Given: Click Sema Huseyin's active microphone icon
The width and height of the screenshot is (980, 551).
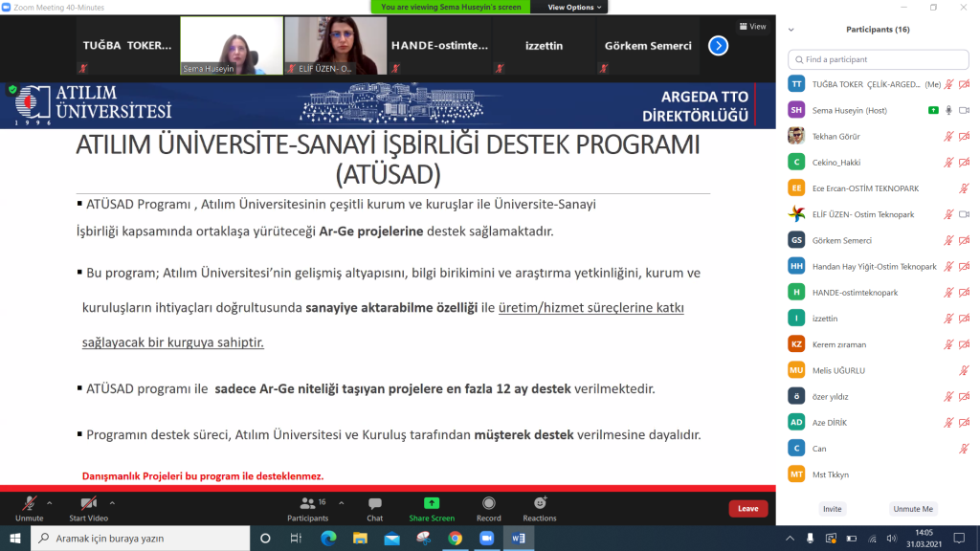Looking at the screenshot, I should coord(948,110).
